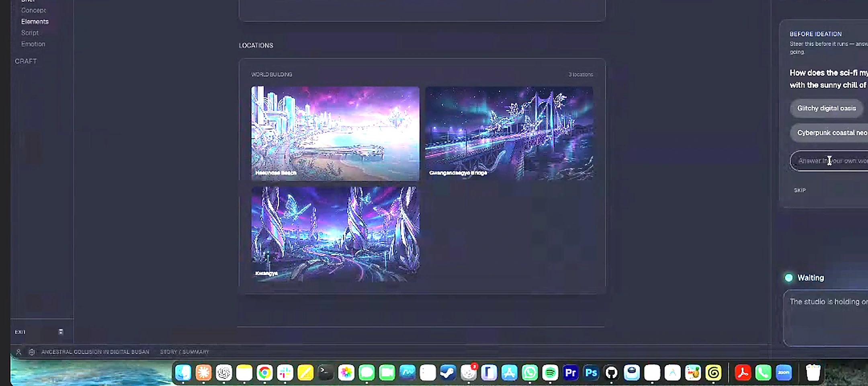Open GitHub Desktop in the dock
Viewport: 868px width, 386px height.
(x=612, y=373)
